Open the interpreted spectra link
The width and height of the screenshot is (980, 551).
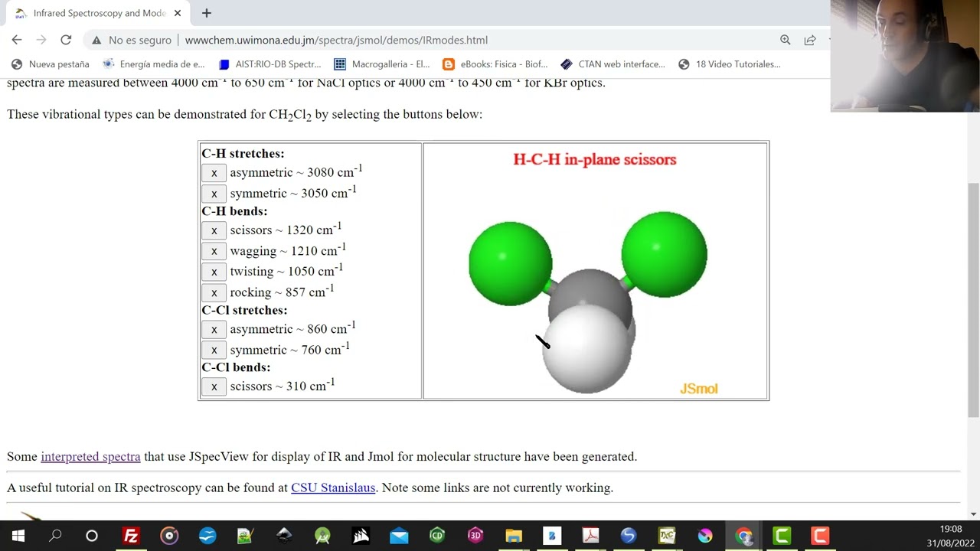click(90, 456)
